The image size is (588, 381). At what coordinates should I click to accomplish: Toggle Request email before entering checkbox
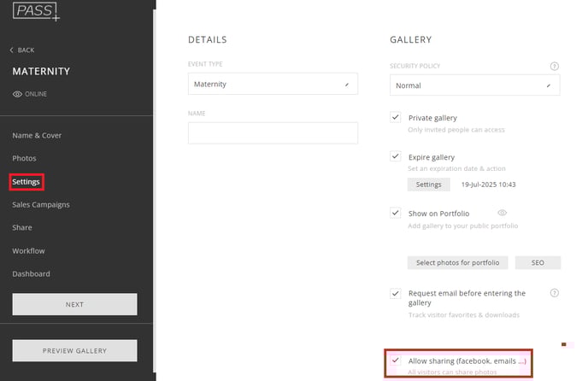395,293
